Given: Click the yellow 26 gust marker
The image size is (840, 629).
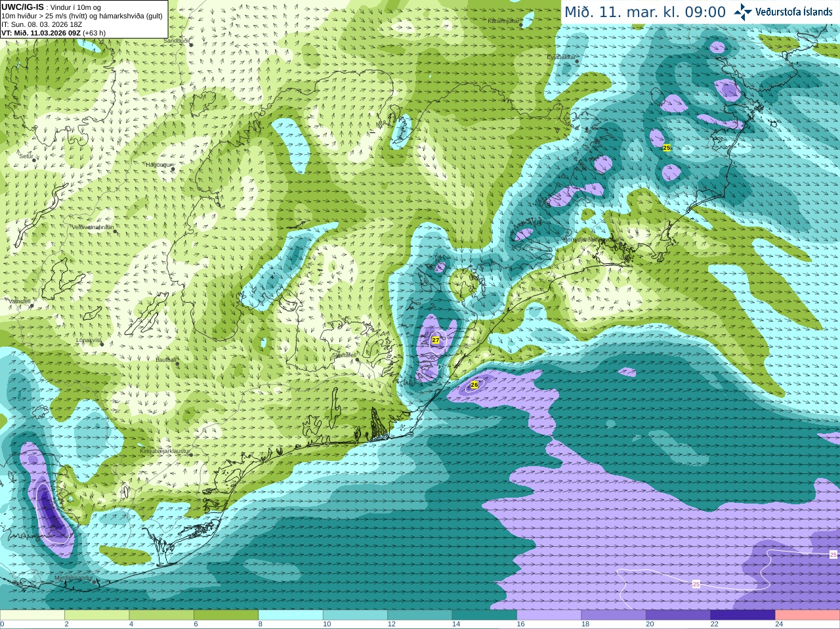Looking at the screenshot, I should click(474, 385).
